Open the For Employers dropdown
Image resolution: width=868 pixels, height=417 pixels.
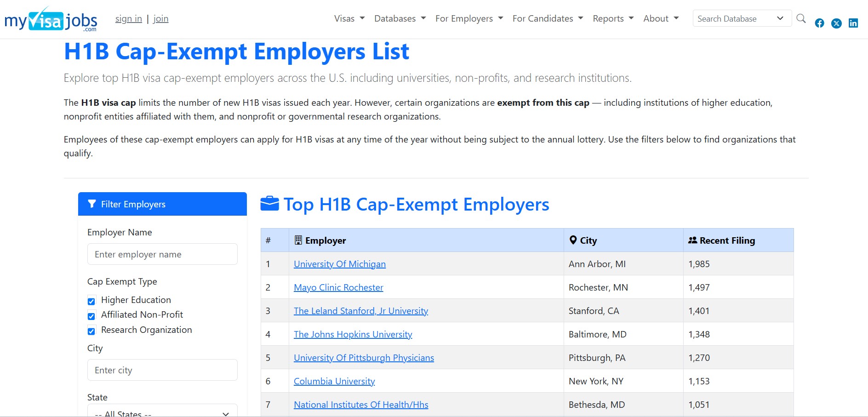pos(469,18)
